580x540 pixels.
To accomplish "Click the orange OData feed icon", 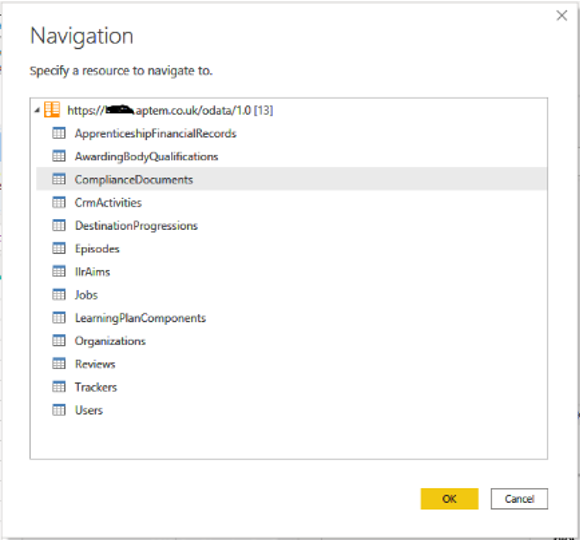I will (x=52, y=110).
